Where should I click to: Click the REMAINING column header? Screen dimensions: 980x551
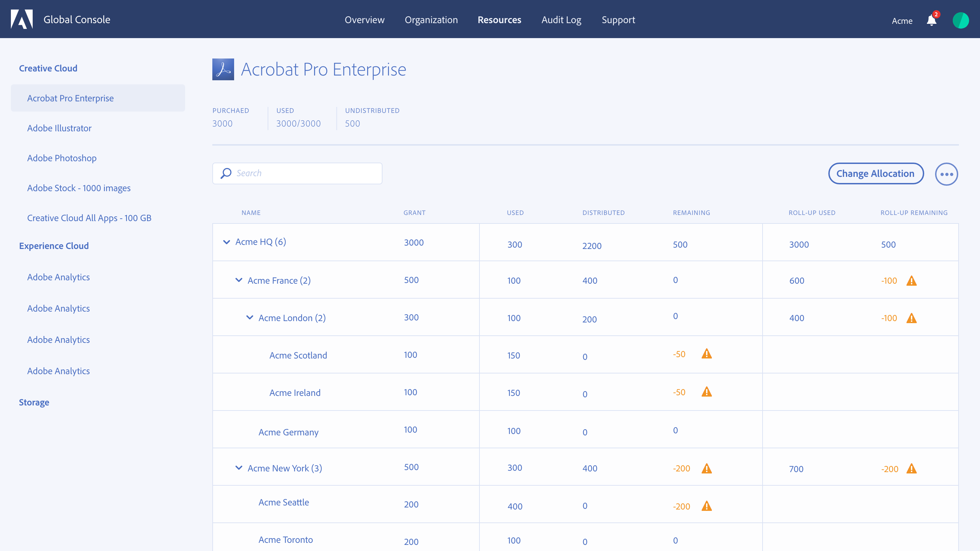692,213
